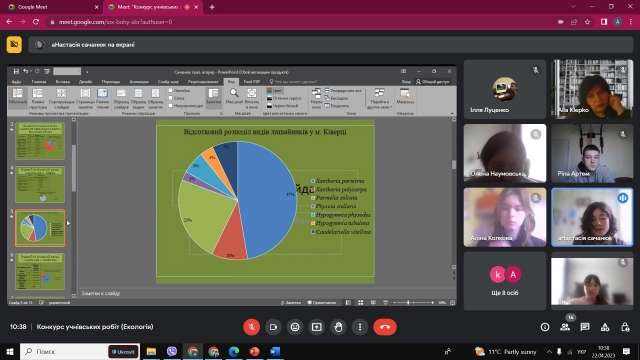Open meeting details info icon
The width and height of the screenshot is (640, 360).
coord(545,327)
